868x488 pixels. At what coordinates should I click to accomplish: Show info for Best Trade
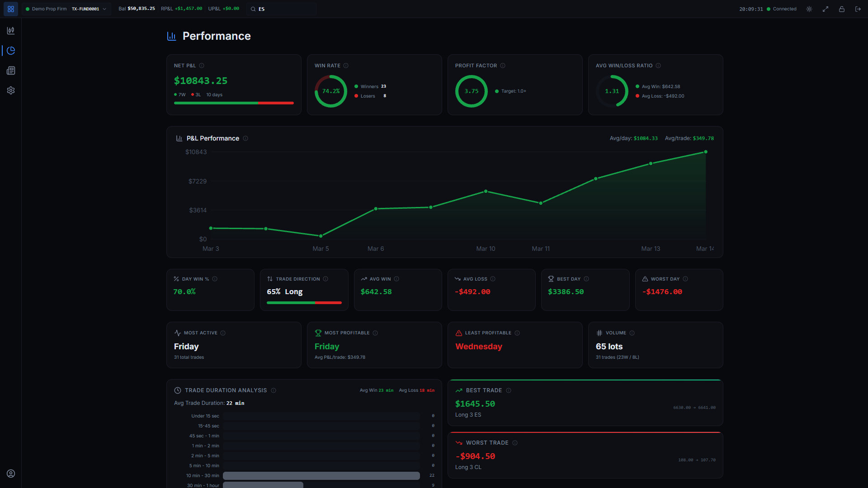pos(509,390)
